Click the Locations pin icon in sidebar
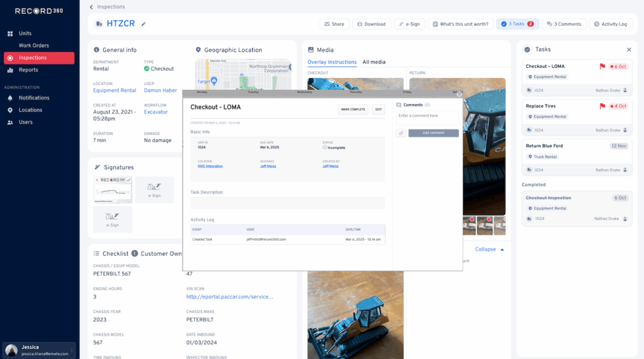 coord(10,110)
